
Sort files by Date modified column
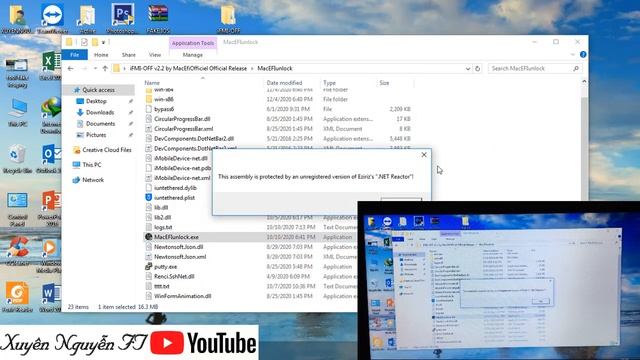point(284,83)
